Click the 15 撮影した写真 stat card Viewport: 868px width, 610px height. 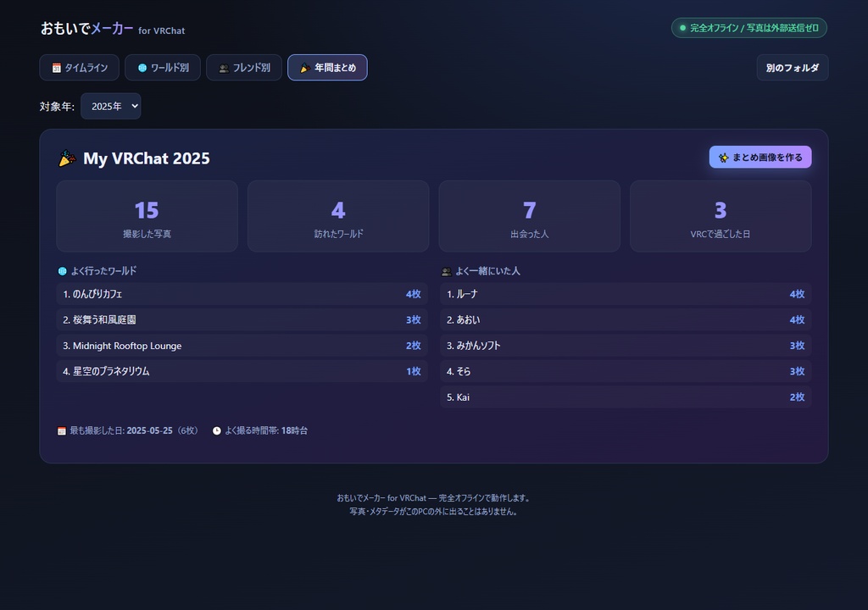click(147, 216)
